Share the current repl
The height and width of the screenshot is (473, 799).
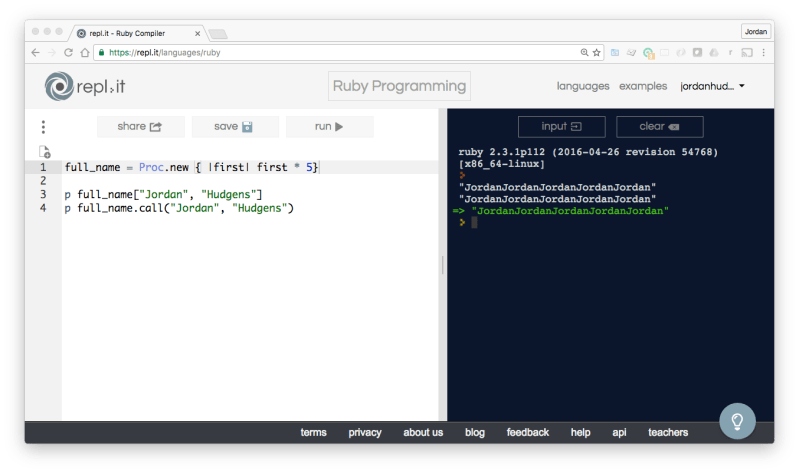point(141,126)
